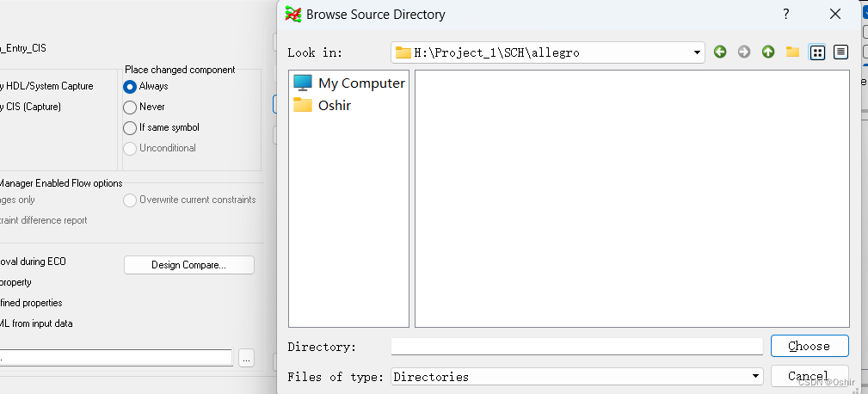Viewport: 868px width, 394px height.
Task: Click the grey Forward arrow icon
Action: [744, 52]
